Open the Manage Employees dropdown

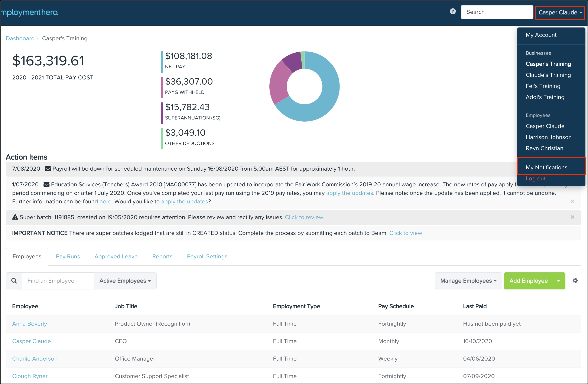point(468,281)
